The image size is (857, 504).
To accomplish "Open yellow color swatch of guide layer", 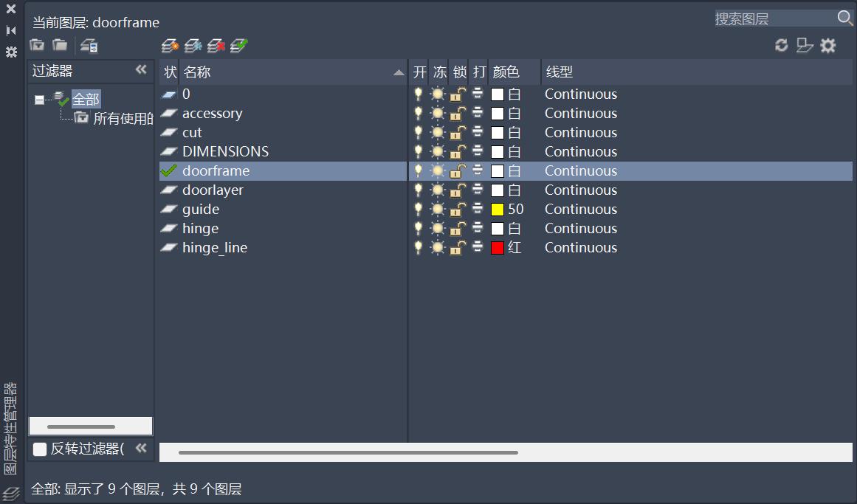I will click(x=498, y=210).
